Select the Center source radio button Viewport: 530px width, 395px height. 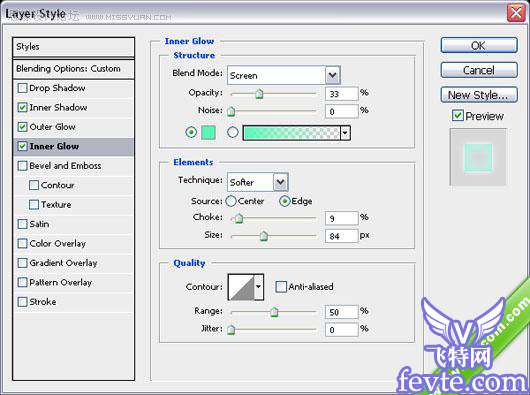point(231,201)
